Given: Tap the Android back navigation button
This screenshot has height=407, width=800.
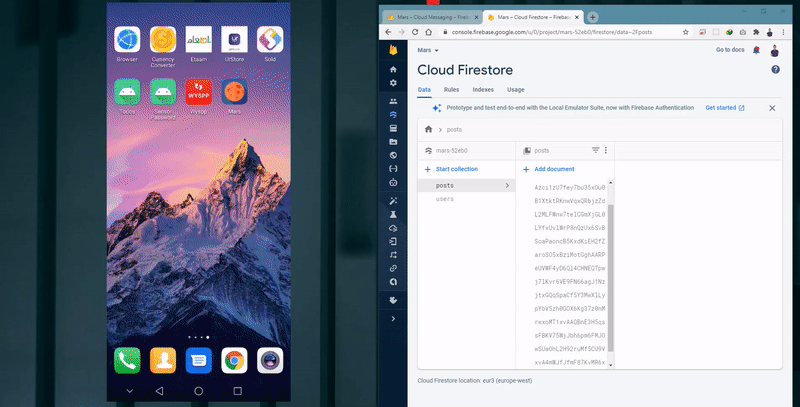Looking at the screenshot, I should (x=159, y=391).
